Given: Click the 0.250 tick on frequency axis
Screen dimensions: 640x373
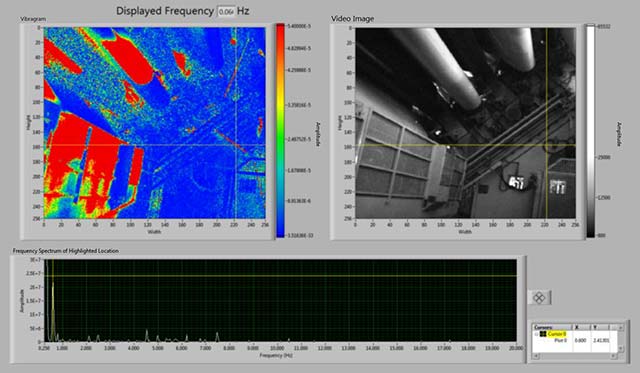Looking at the screenshot, I should [x=44, y=348].
